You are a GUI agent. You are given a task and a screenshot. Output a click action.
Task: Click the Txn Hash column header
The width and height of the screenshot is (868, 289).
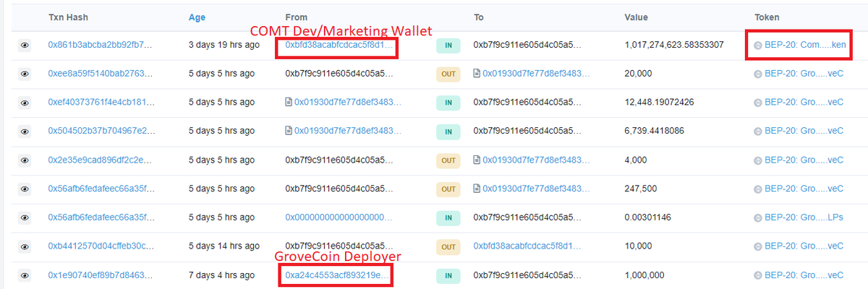point(67,17)
